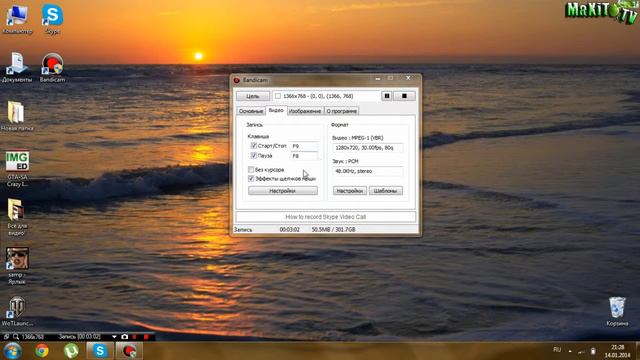
Task: Click the red pause icon in recording bar
Action: pos(135,337)
